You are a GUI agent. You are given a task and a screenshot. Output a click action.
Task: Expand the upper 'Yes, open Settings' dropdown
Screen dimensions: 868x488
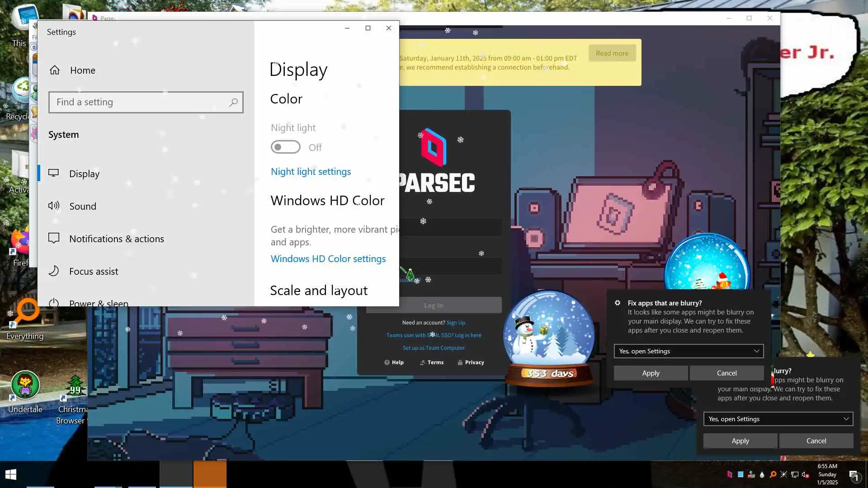pyautogui.click(x=688, y=351)
